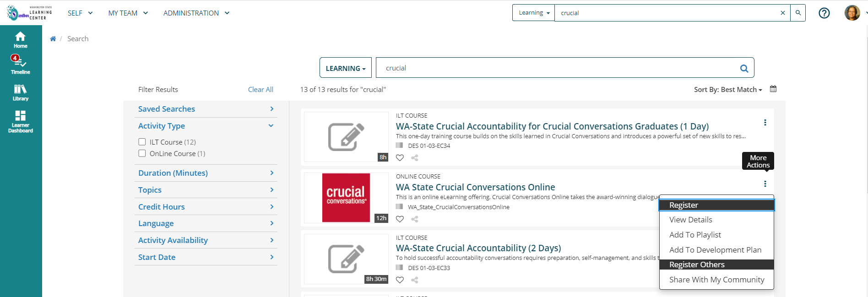Expand the Duration (Minutes) filter
Viewport: 868px width, 297px height.
[x=206, y=173]
